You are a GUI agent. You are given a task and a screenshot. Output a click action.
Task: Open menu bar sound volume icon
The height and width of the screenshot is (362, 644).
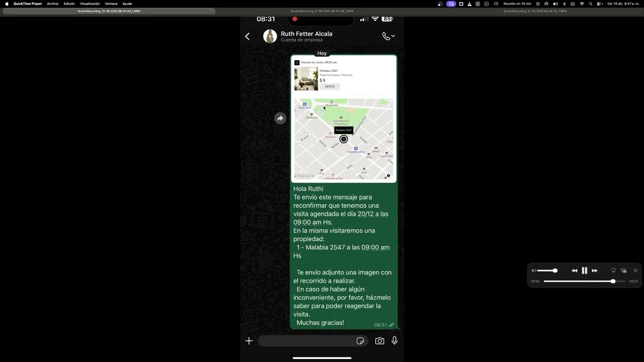[x=555, y=4]
